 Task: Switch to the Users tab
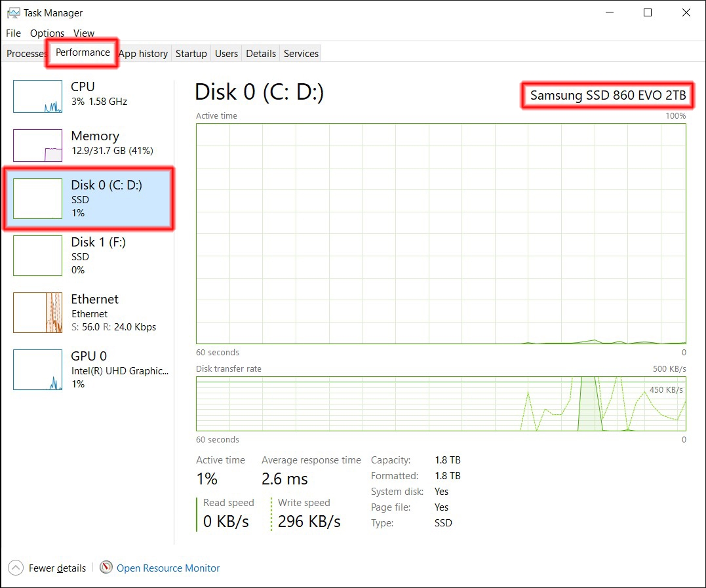point(226,54)
